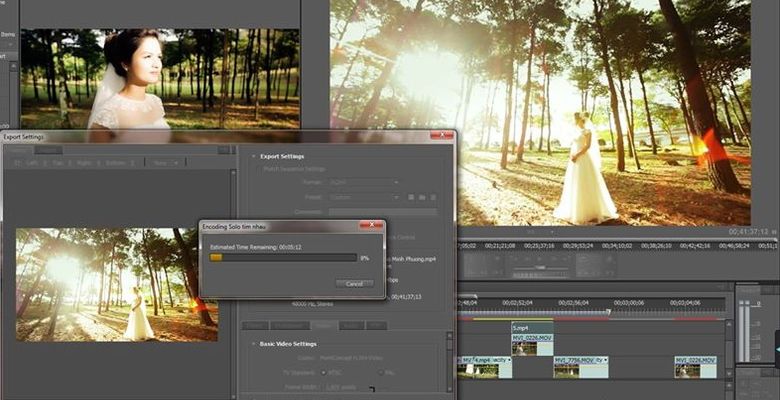The image size is (780, 400).
Task: Click the Comments input field
Action: (x=383, y=211)
